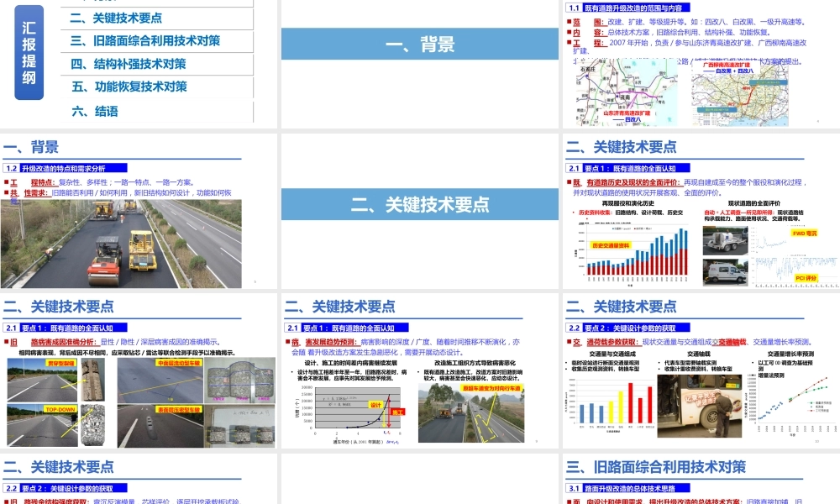
Task: Select the blank white slide thumbnail
Action: point(419,478)
